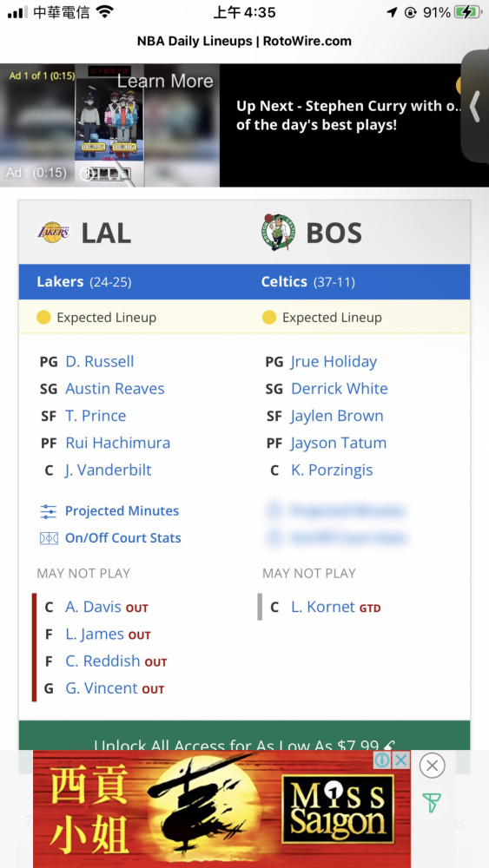Tap the Lakers team logo
This screenshot has height=868, width=489.
click(54, 233)
